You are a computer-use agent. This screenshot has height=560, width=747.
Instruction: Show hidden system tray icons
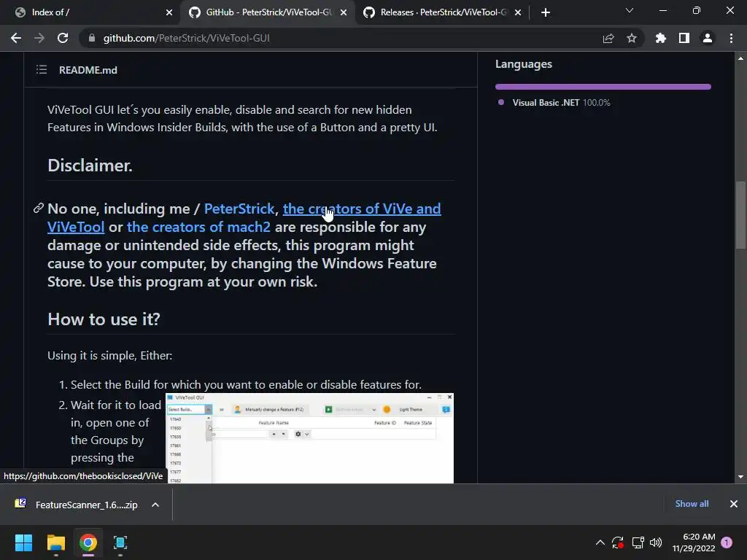(x=600, y=542)
